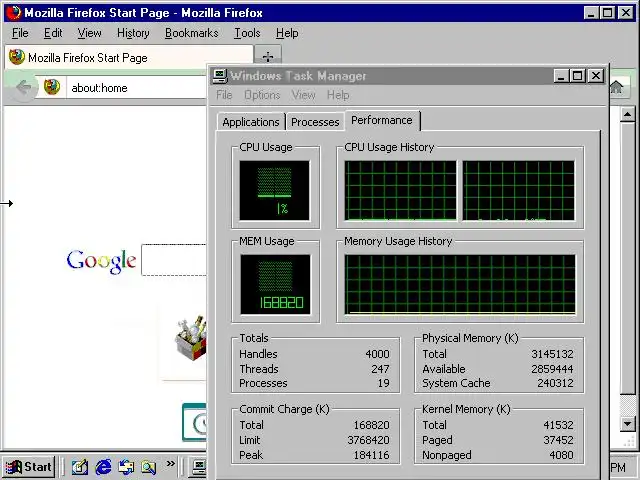Open the Bookmarks menu in Firefox
640x480 pixels.
pos(191,33)
